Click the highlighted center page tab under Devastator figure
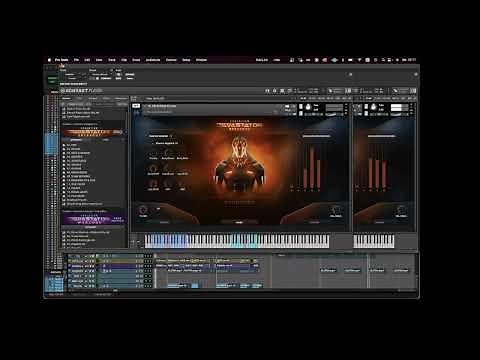The image size is (480, 360). [239, 222]
